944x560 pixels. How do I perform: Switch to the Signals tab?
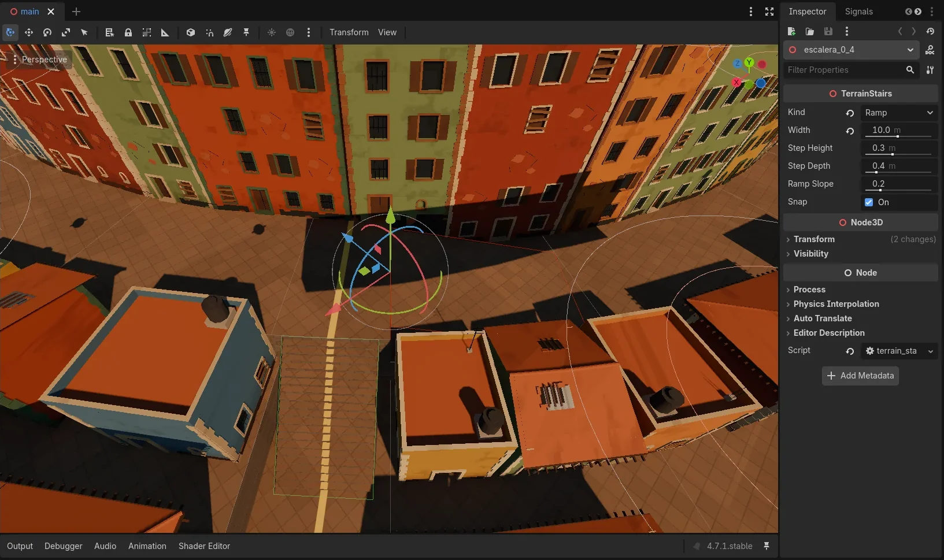tap(858, 12)
